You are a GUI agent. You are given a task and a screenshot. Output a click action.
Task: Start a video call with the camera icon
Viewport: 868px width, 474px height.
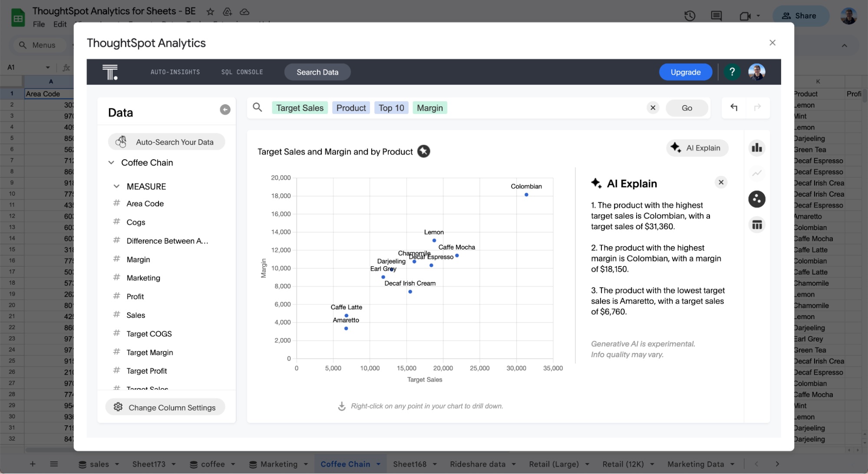point(745,16)
